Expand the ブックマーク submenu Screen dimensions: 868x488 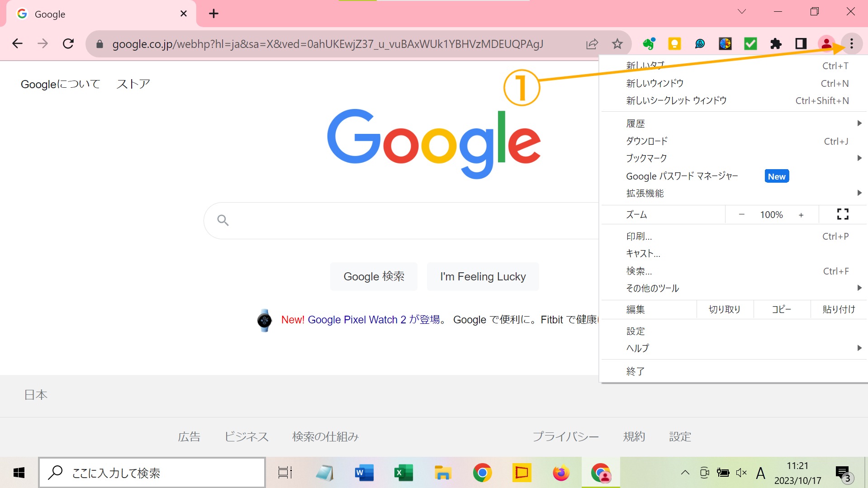coord(733,158)
